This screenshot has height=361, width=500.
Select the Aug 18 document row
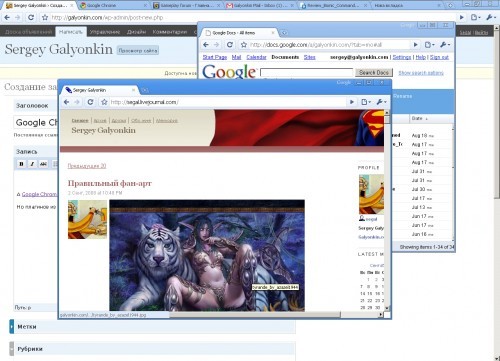click(x=423, y=135)
